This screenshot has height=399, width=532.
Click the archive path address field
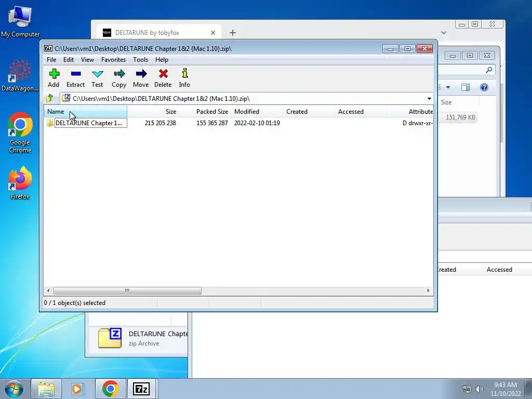pos(243,99)
